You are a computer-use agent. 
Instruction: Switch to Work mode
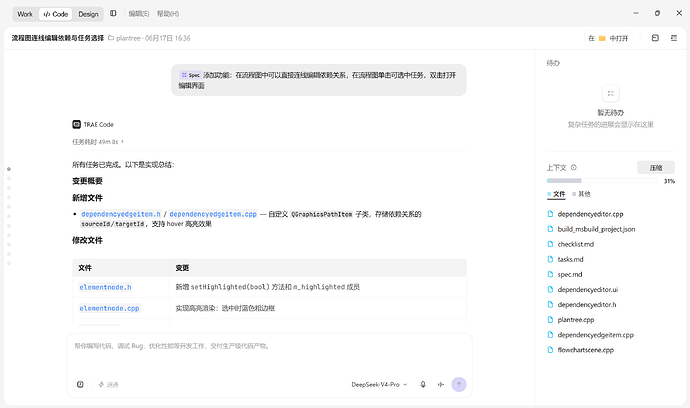[25, 14]
